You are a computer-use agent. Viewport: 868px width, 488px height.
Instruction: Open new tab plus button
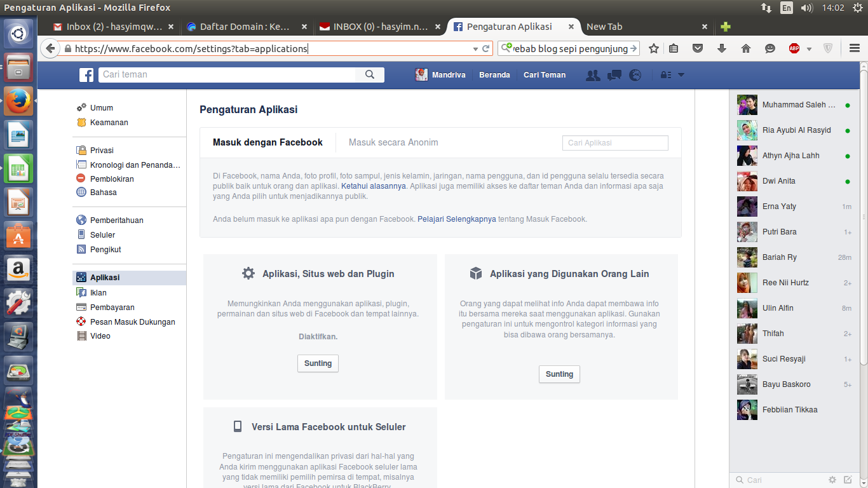tap(726, 27)
